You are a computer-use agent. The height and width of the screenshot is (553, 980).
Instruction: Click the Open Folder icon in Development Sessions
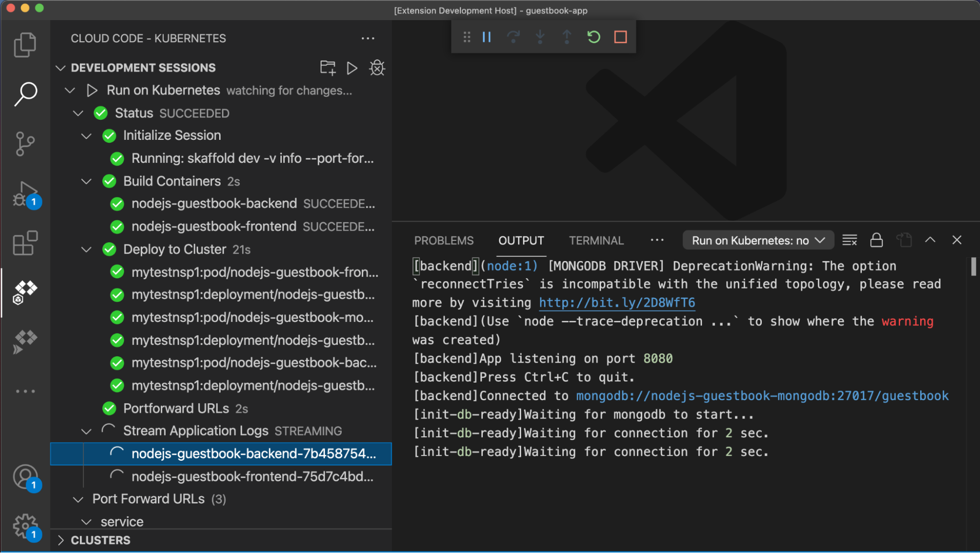327,67
